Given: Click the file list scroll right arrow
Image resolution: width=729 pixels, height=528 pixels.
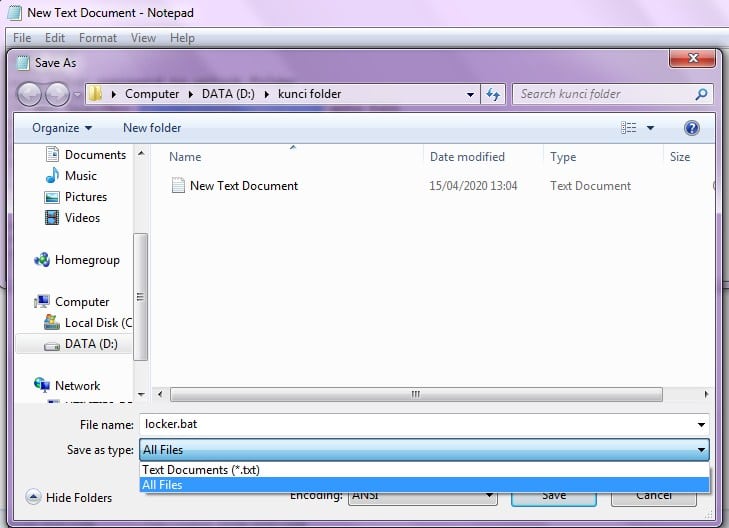Looking at the screenshot, I should 706,395.
